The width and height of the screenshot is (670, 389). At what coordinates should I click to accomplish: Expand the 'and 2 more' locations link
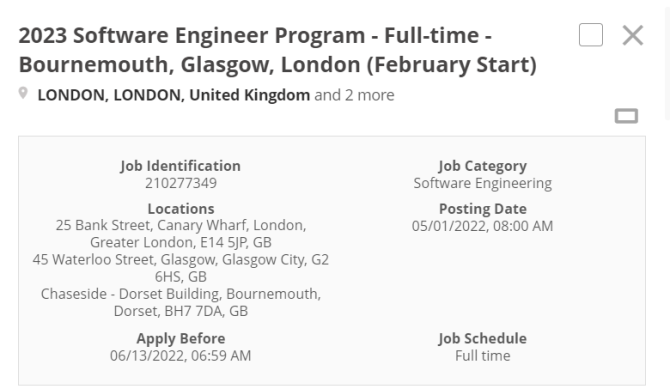coord(354,95)
